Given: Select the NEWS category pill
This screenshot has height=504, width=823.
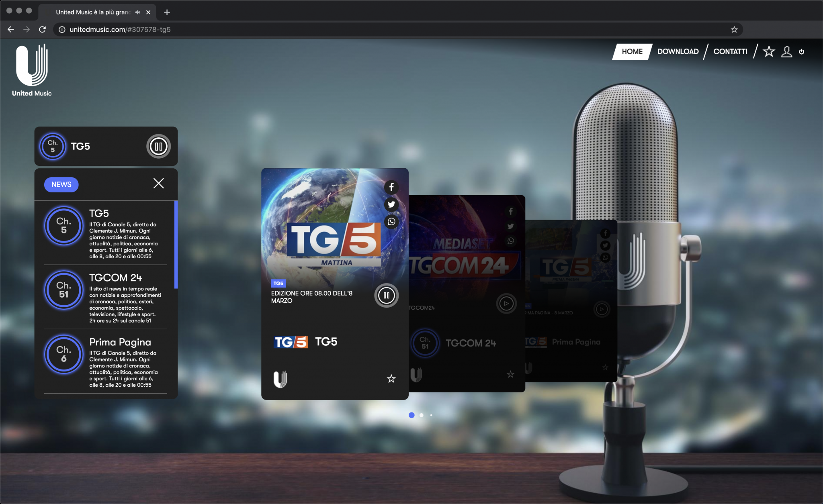Looking at the screenshot, I should point(61,184).
